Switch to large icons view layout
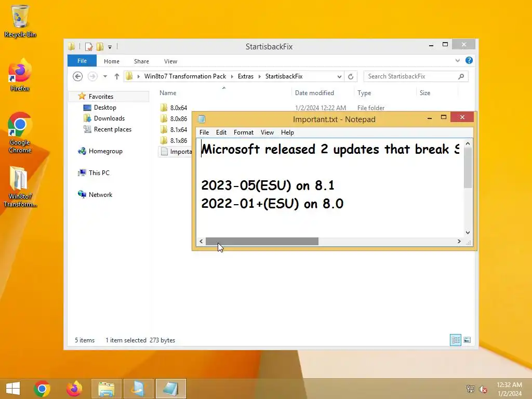The height and width of the screenshot is (399, 532). [x=467, y=340]
